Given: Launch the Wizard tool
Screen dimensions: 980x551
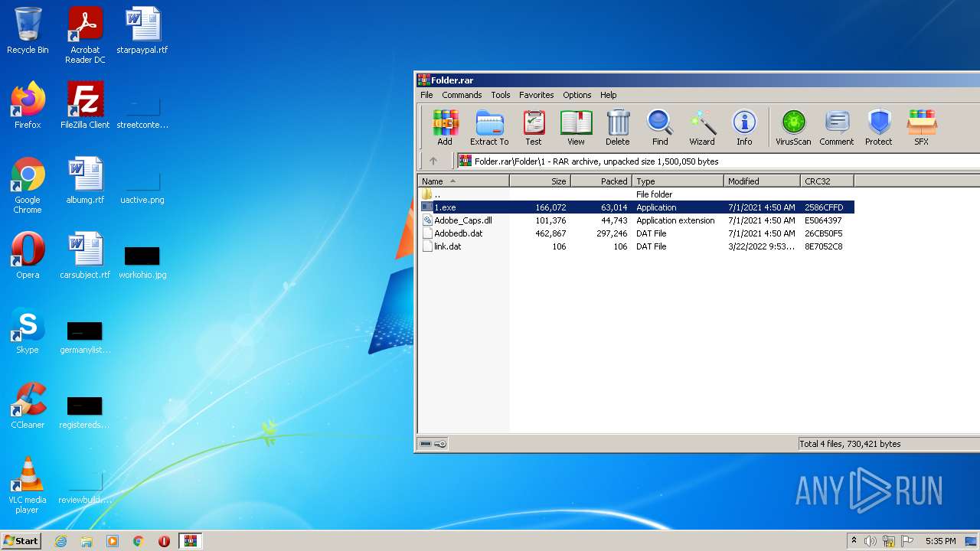Looking at the screenshot, I should click(702, 127).
